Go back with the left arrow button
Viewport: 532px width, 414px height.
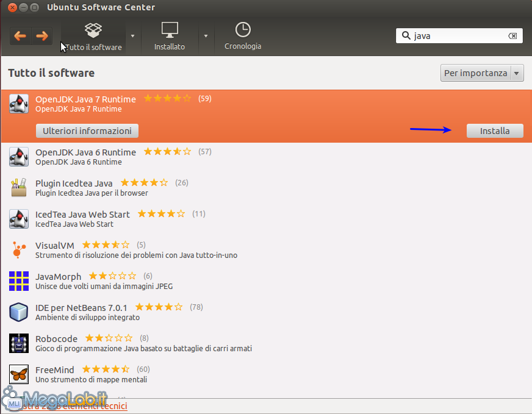click(20, 36)
